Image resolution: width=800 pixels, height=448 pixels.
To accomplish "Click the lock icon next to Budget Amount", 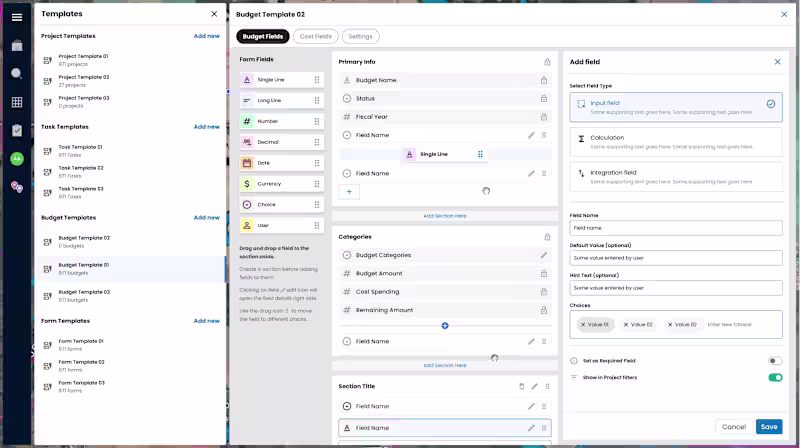I will tap(544, 273).
